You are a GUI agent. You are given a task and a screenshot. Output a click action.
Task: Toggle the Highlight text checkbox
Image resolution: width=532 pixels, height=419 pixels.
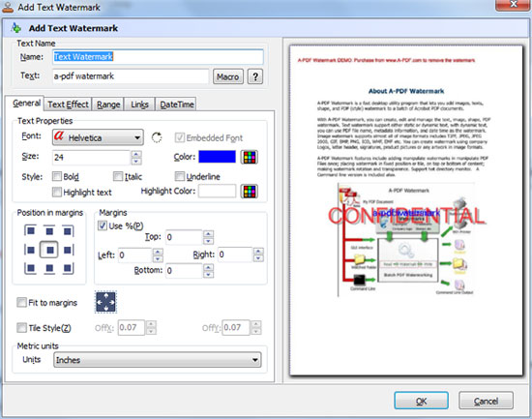(57, 192)
